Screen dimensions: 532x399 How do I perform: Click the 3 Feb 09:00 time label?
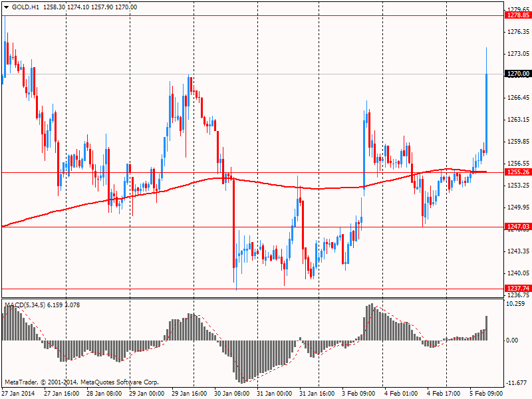[x=359, y=393]
